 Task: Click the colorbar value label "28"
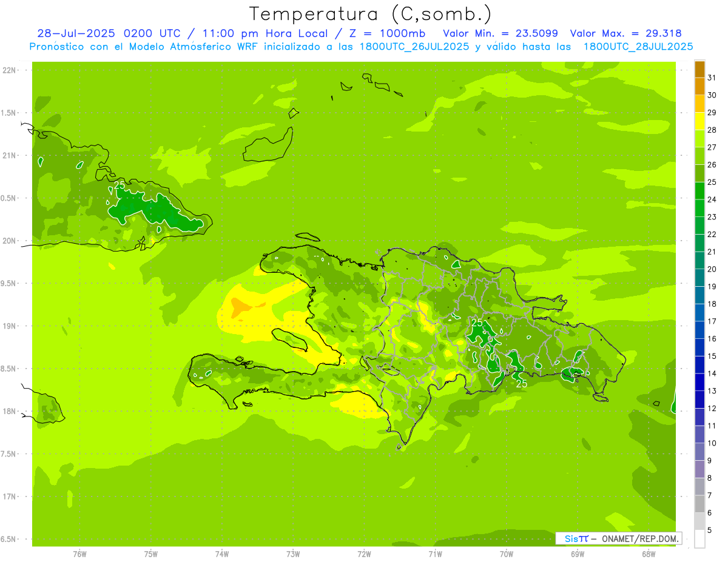[x=712, y=130]
